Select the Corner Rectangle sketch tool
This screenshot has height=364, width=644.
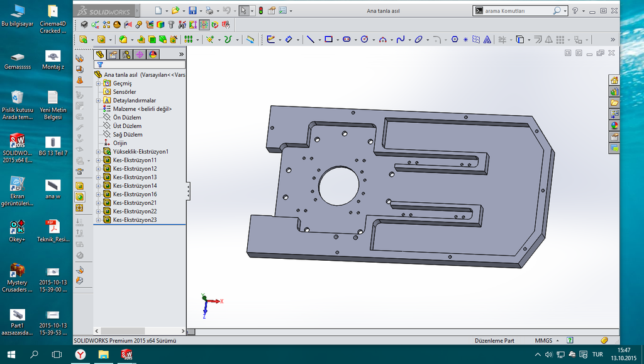coord(328,39)
